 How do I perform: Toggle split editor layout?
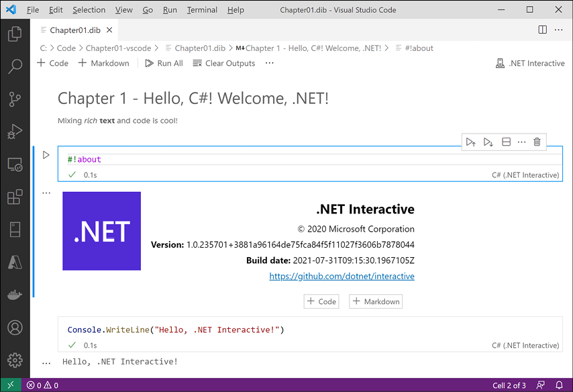pyautogui.click(x=542, y=30)
